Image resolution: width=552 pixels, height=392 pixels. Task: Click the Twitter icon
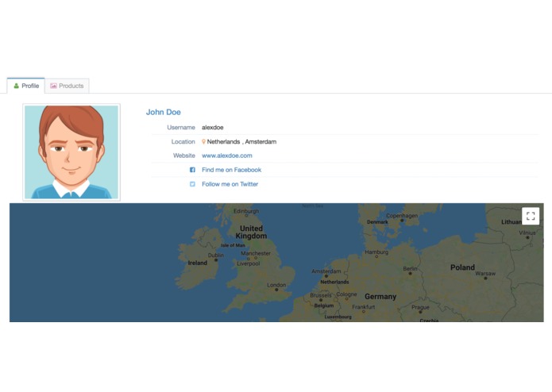click(x=192, y=184)
